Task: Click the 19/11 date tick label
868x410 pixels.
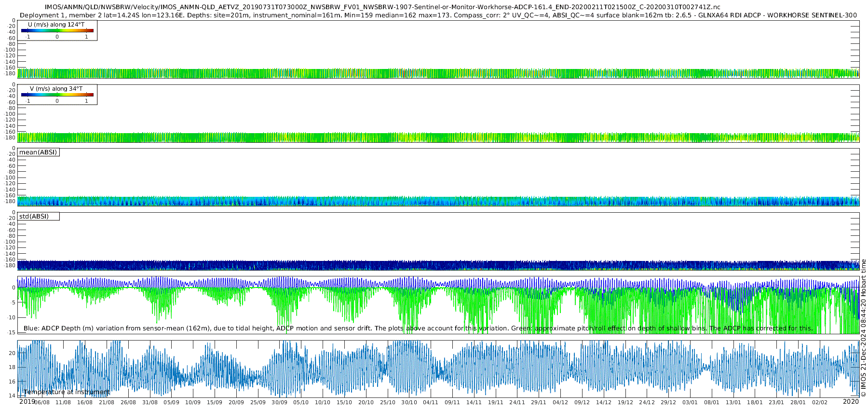Action: click(496, 402)
